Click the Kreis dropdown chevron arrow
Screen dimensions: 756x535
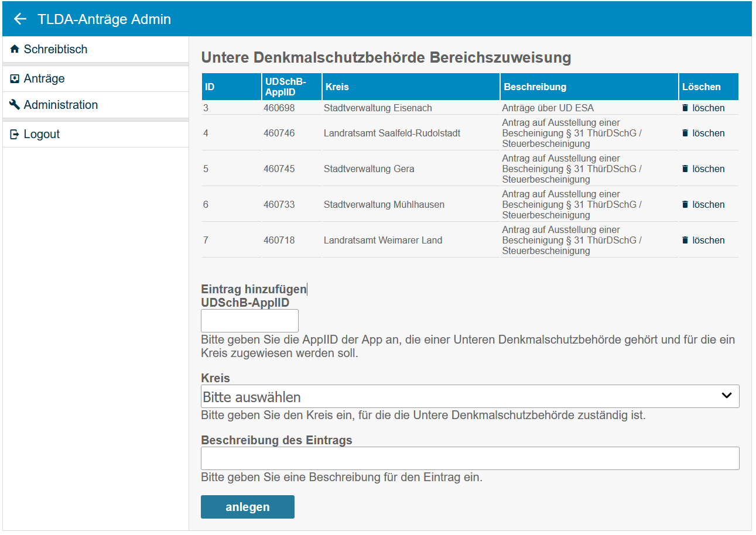pos(727,396)
